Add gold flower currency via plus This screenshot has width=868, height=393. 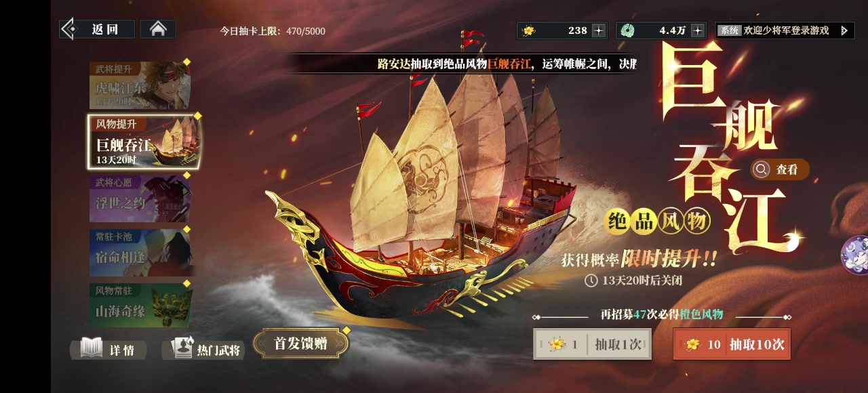point(598,30)
